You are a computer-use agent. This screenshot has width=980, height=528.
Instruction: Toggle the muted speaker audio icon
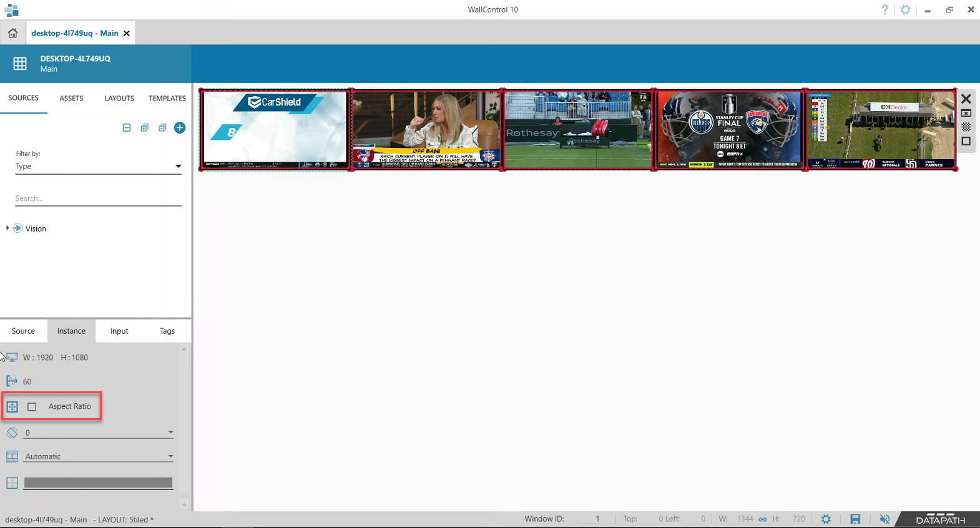tap(884, 519)
